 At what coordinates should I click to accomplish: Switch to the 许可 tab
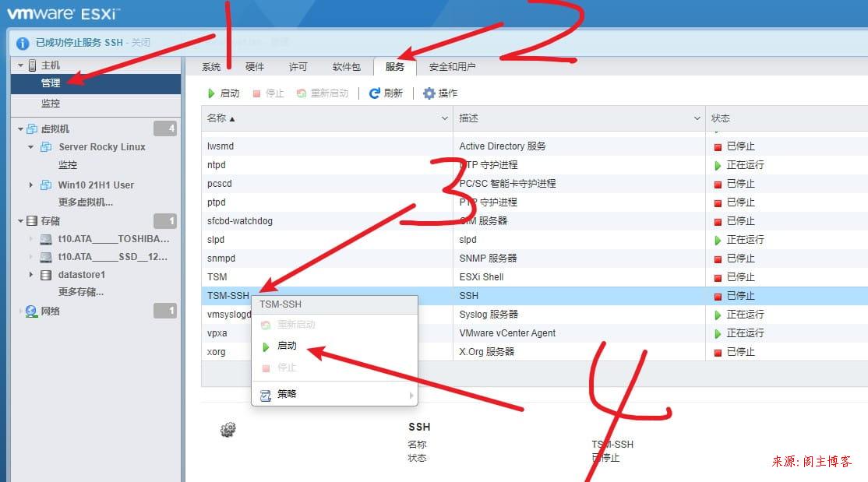(x=298, y=67)
